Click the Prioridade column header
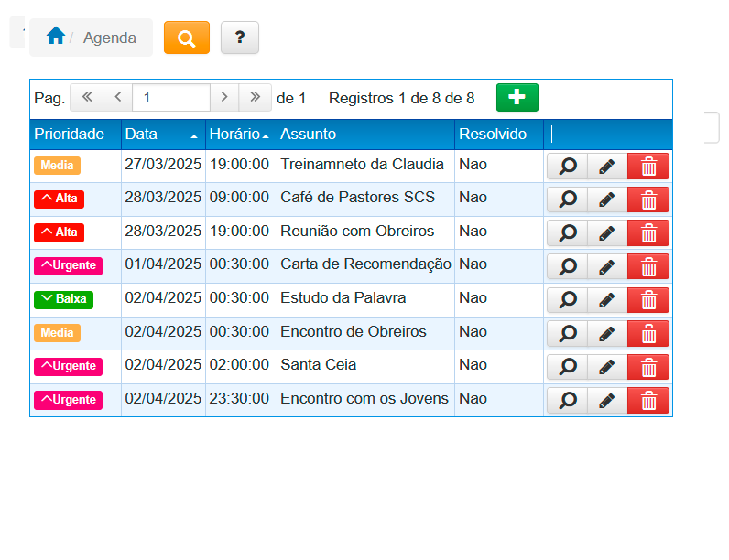729x560 pixels. tap(70, 135)
